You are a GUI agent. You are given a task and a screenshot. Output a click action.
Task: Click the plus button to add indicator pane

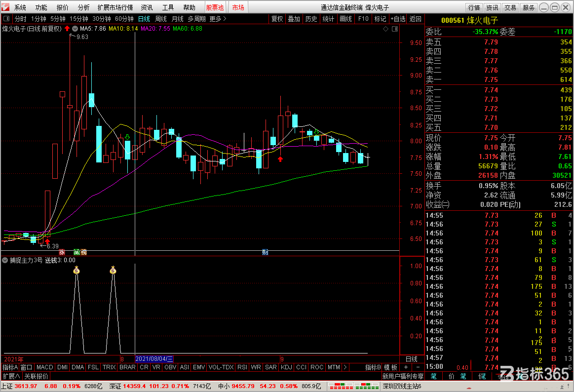tap(406, 367)
